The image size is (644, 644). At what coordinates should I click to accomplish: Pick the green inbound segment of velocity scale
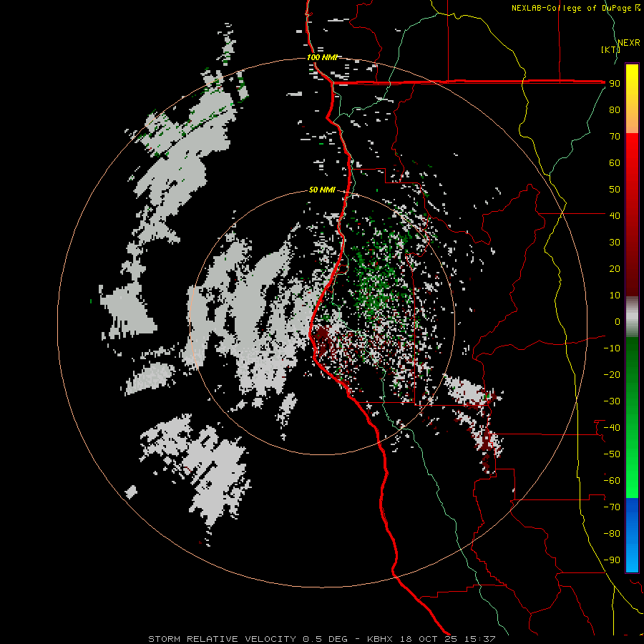(x=632, y=417)
